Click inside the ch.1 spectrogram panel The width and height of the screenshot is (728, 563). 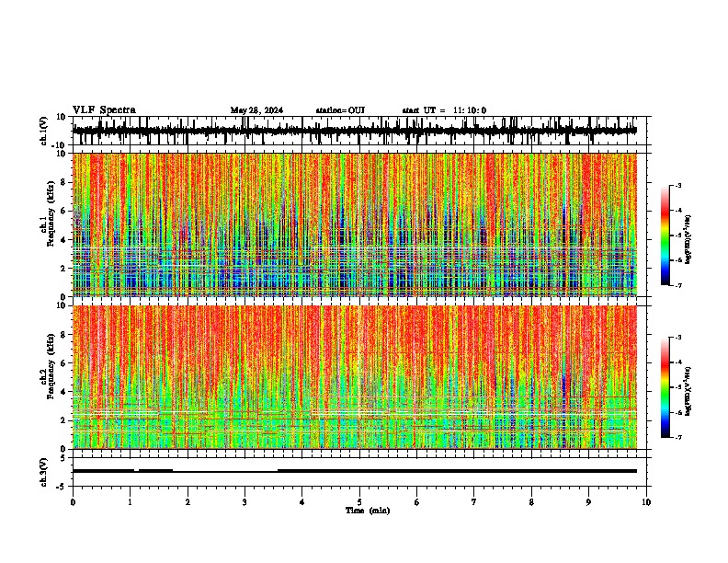point(355,224)
